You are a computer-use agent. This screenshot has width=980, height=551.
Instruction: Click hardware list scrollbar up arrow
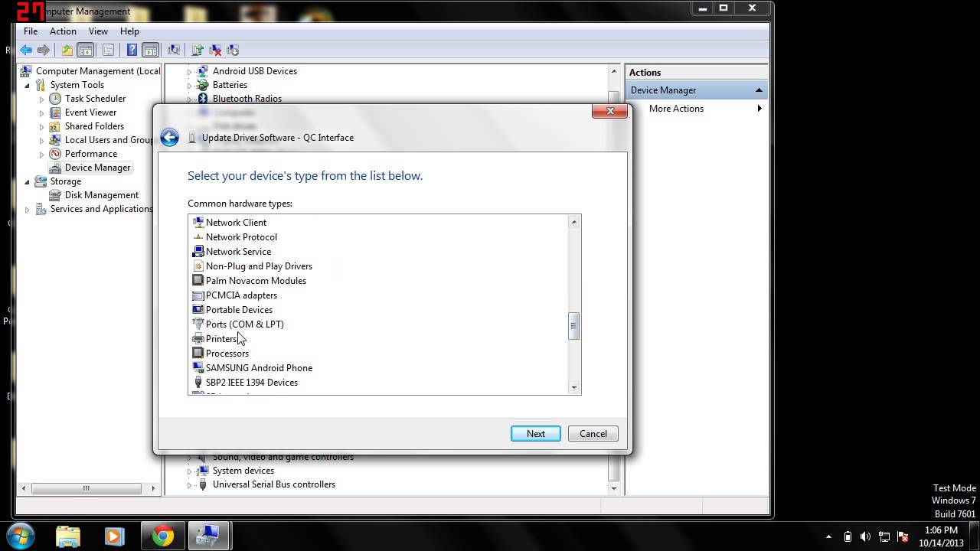click(573, 222)
